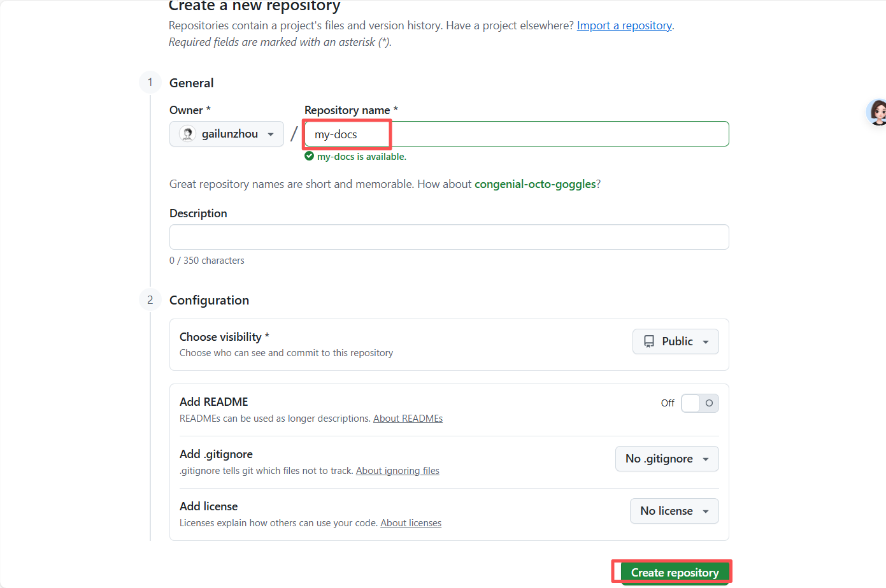Click the repository icon in Public button
Image resolution: width=886 pixels, height=588 pixels.
[x=649, y=341]
